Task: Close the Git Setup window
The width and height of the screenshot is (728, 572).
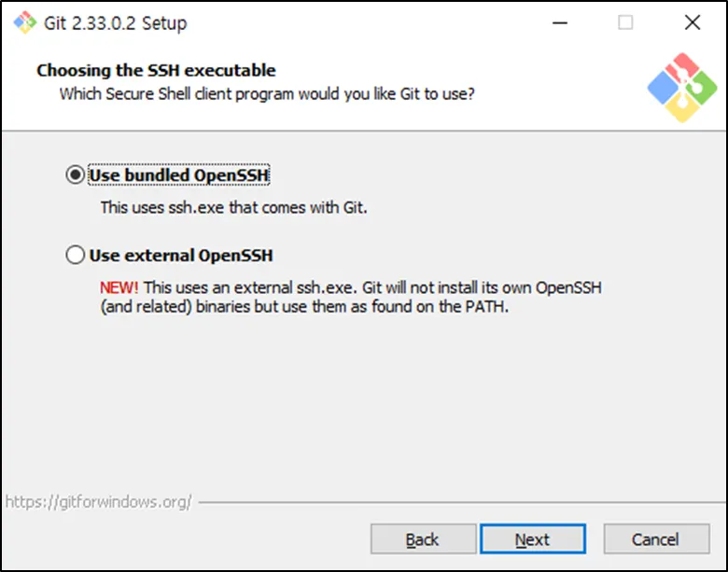Action: (692, 22)
